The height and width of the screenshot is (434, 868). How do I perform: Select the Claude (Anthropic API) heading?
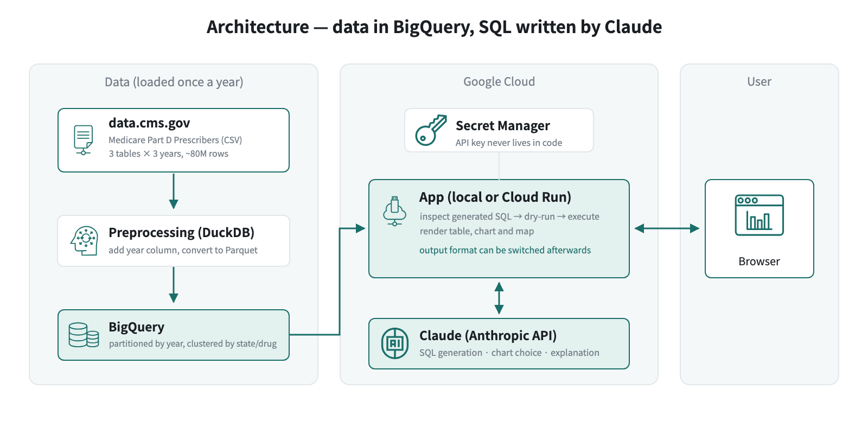488,336
